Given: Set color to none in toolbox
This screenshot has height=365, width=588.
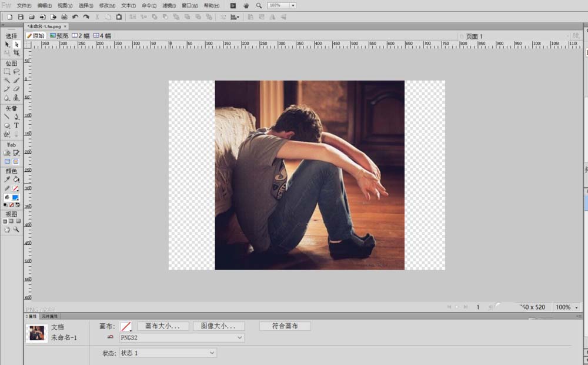Looking at the screenshot, I should click(12, 205).
